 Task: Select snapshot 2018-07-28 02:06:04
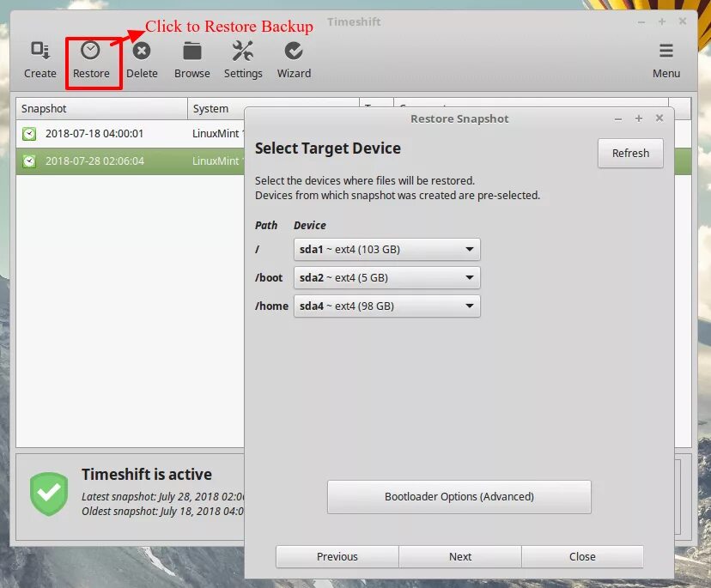pyautogui.click(x=94, y=161)
